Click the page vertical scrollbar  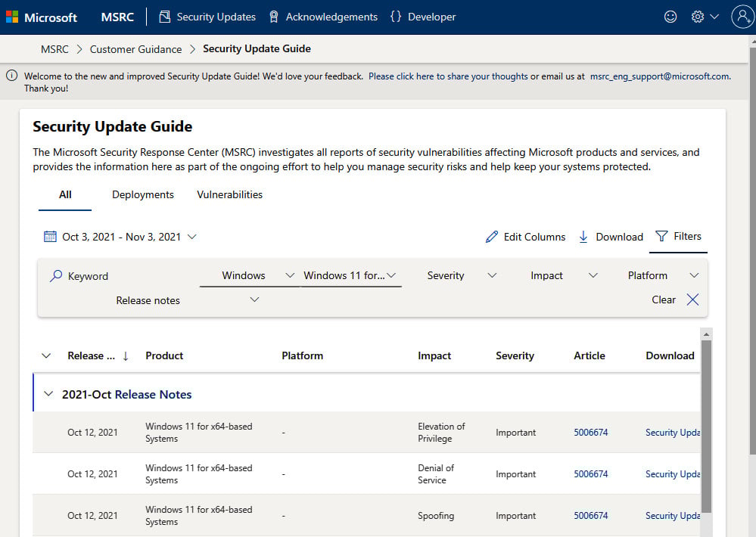point(752,250)
